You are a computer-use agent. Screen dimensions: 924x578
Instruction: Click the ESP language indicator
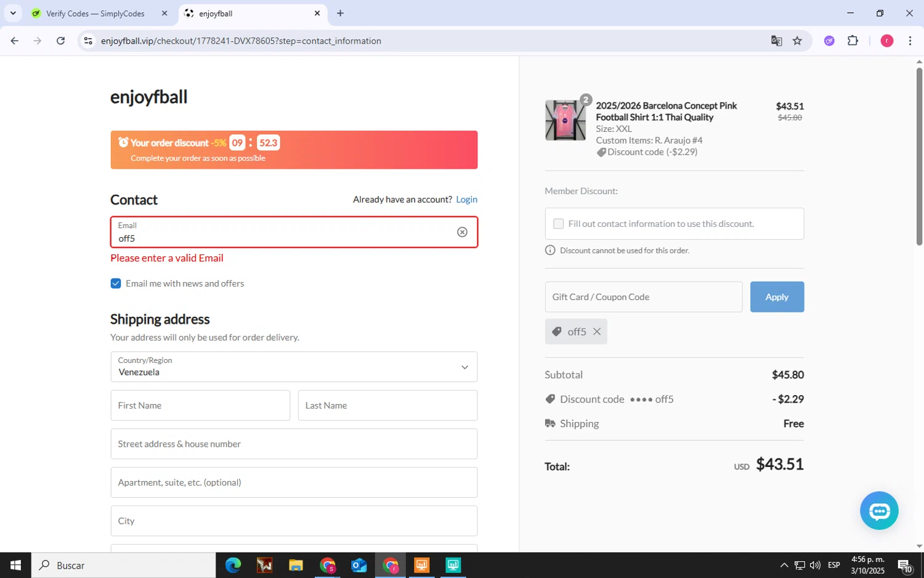pyautogui.click(x=834, y=565)
